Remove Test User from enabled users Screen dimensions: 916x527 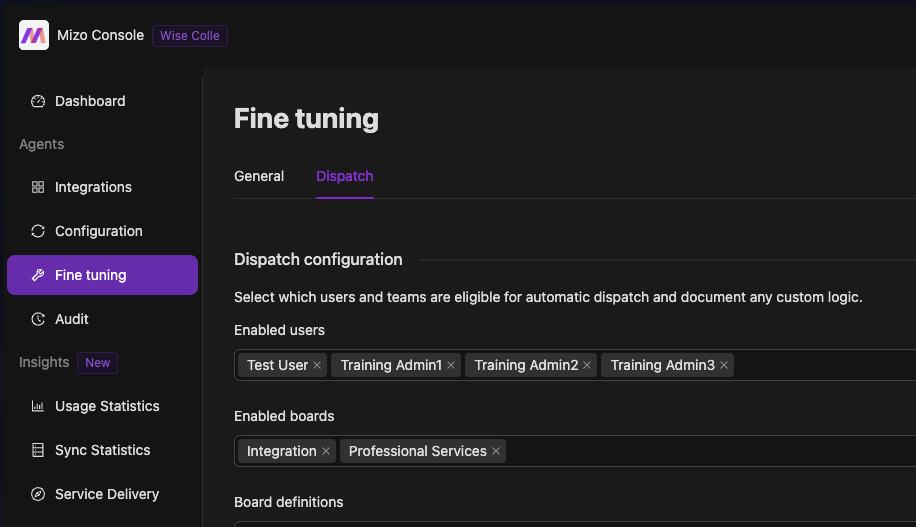point(317,365)
